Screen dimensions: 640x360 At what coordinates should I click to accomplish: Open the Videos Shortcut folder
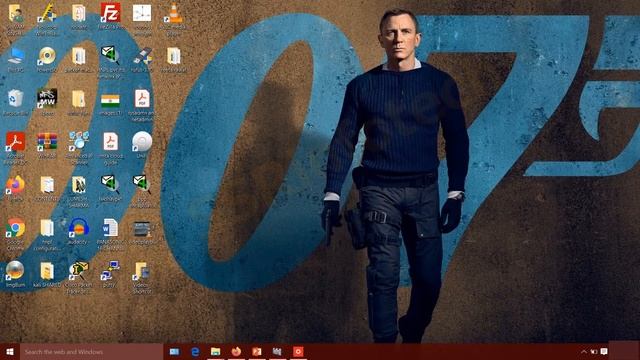click(x=142, y=278)
